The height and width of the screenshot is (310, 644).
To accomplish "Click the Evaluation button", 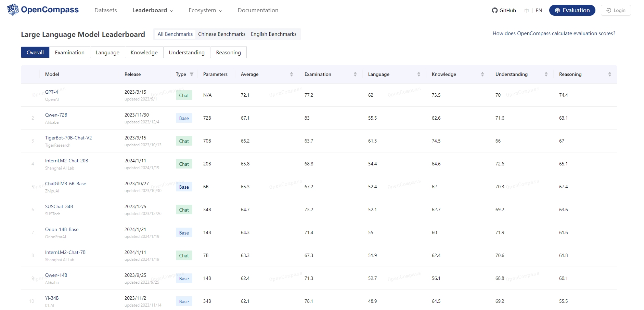I will point(572,10).
